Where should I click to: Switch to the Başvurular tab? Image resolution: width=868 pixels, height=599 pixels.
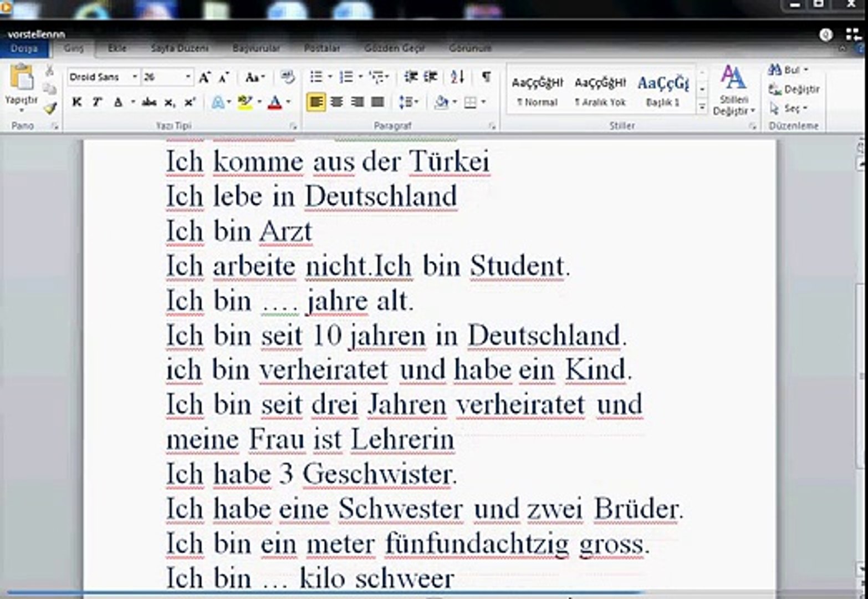[x=256, y=49]
